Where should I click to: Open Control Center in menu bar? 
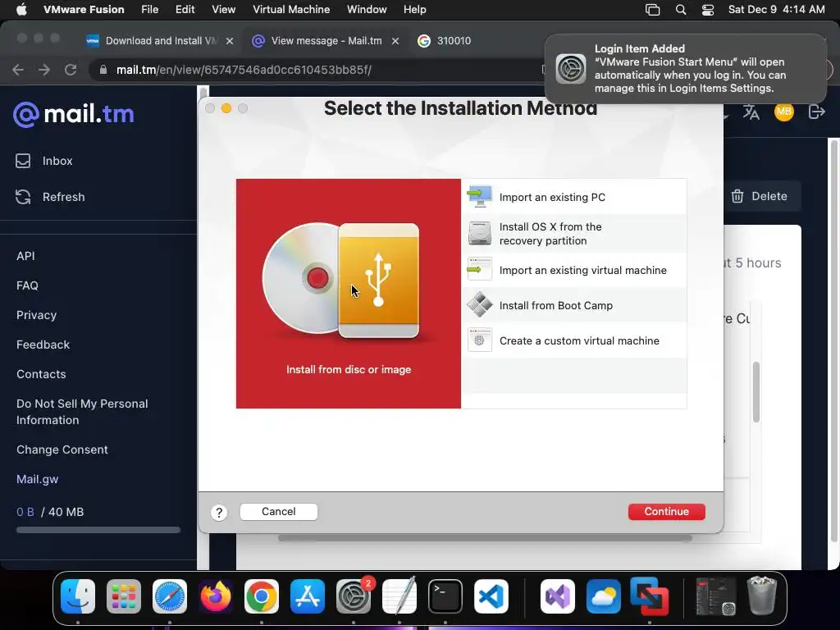point(708,10)
